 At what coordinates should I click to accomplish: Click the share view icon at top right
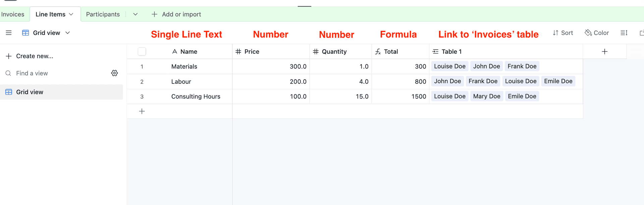tap(642, 33)
